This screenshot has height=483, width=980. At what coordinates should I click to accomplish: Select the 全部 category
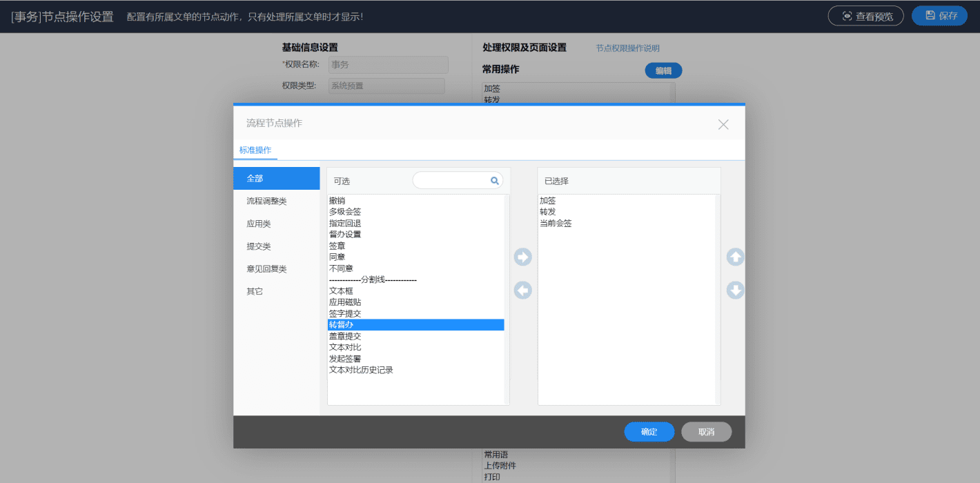277,178
